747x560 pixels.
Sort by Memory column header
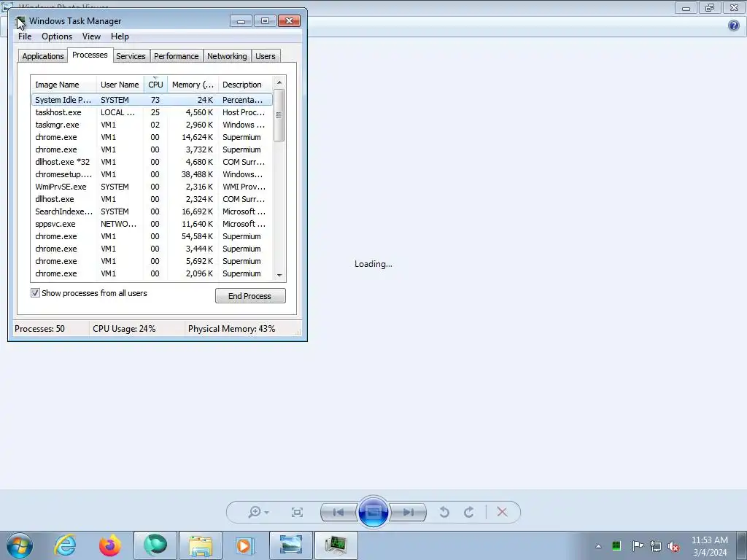193,85
